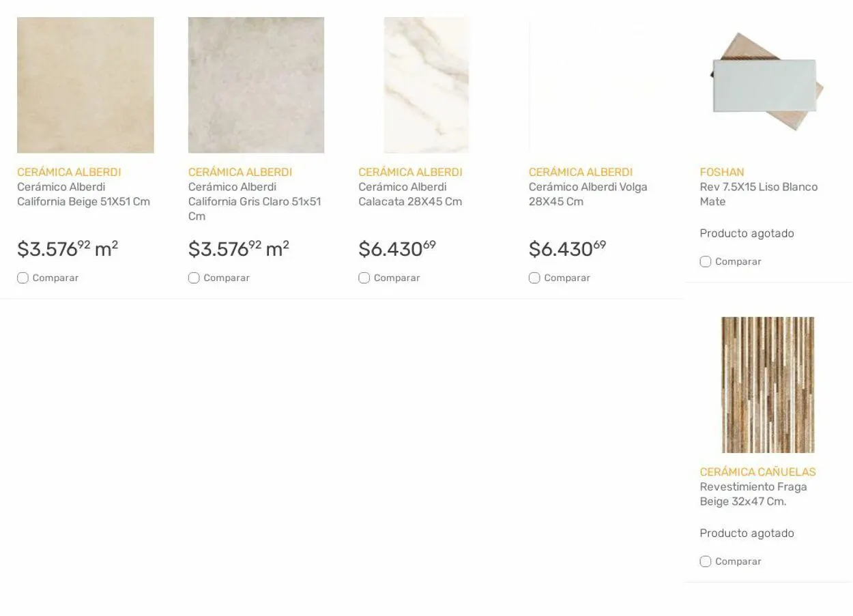Open Cerámico Alberdi Calacata 28X45 Cm title
This screenshot has width=853, height=616.
point(410,194)
